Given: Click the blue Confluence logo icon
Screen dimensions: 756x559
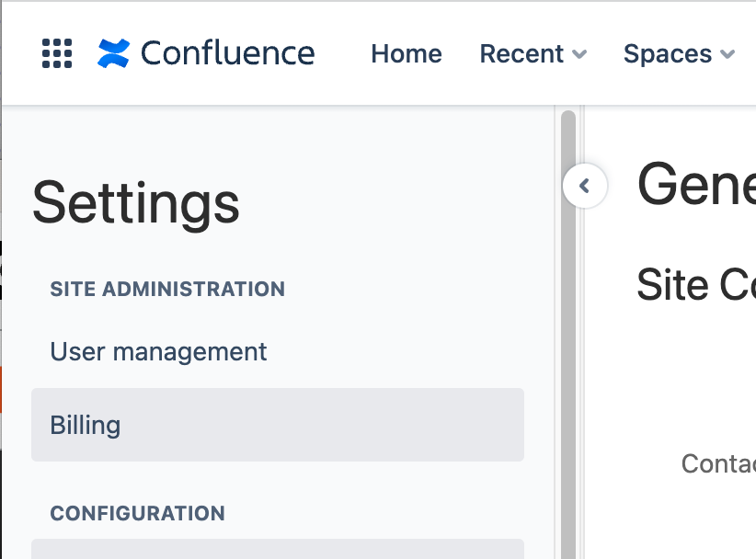Looking at the screenshot, I should click(x=115, y=53).
